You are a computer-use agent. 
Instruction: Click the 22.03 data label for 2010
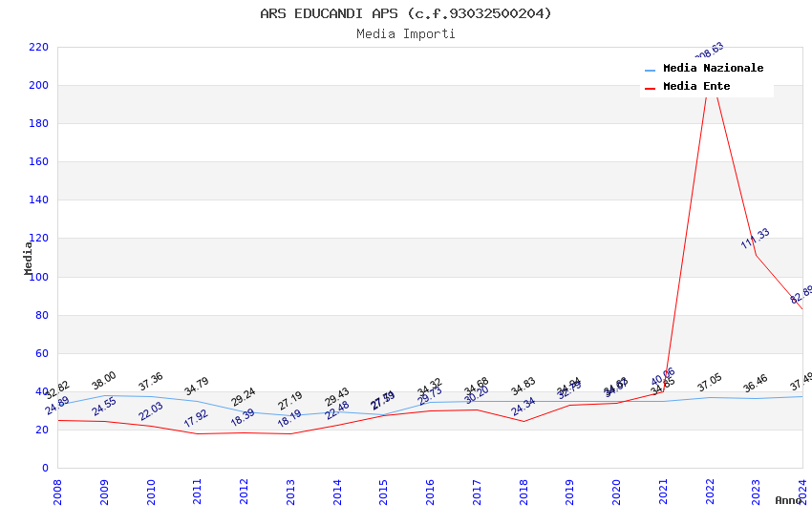pos(151,411)
